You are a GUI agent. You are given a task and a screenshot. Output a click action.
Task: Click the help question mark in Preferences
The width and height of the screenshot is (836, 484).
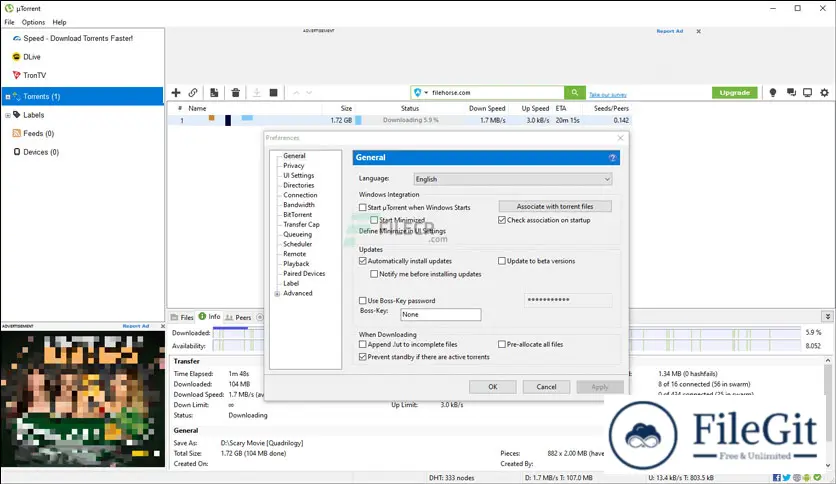pyautogui.click(x=613, y=158)
